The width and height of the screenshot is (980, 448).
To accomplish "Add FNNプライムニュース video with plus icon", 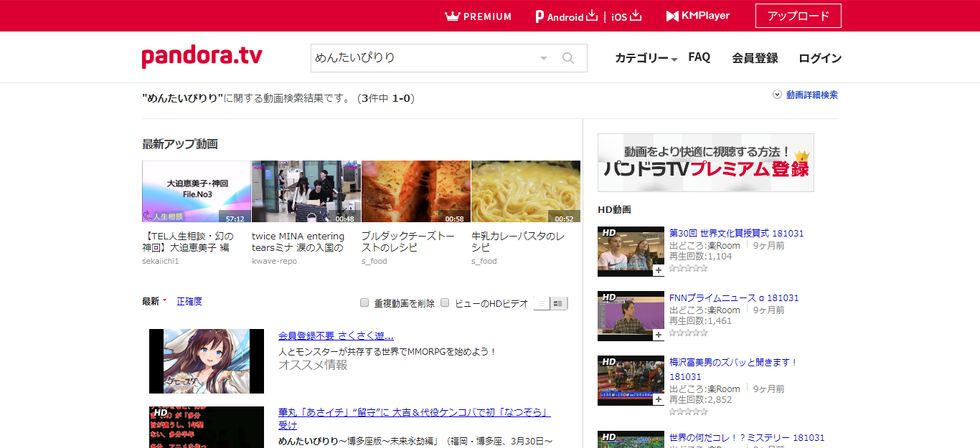I will tap(658, 335).
